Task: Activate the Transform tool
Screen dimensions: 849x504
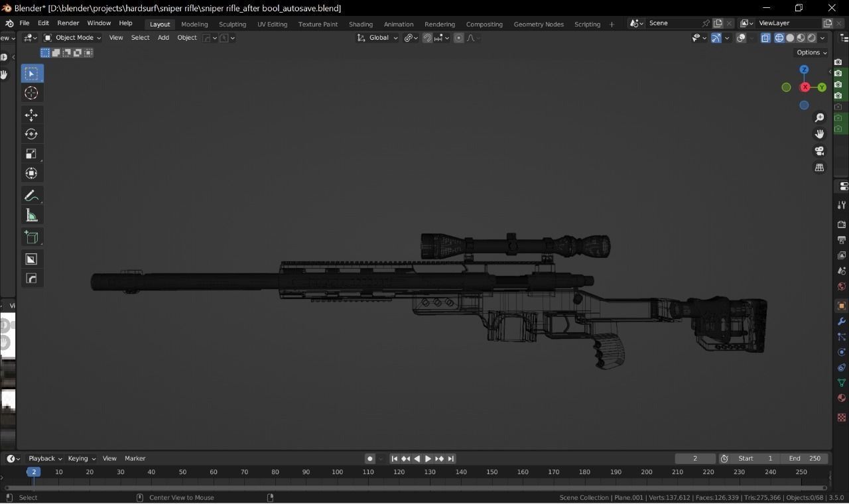Action: coord(31,173)
